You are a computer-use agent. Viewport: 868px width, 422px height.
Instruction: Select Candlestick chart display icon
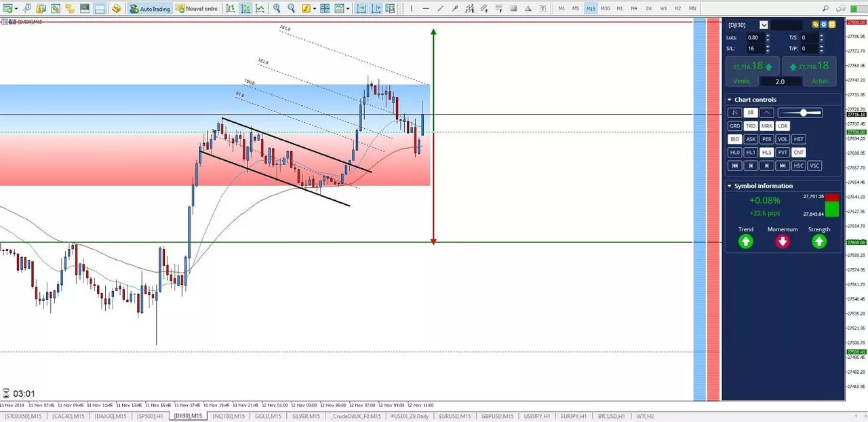tap(245, 9)
